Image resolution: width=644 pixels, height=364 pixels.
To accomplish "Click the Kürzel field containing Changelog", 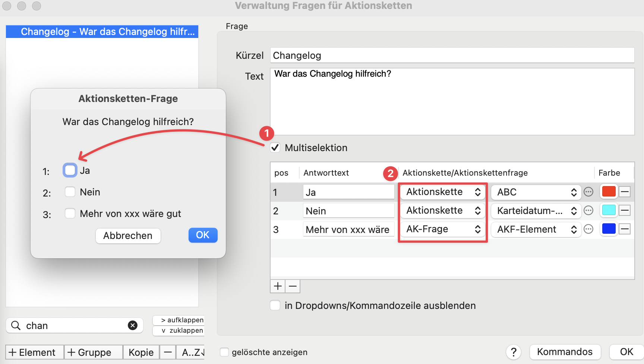I will coord(452,55).
